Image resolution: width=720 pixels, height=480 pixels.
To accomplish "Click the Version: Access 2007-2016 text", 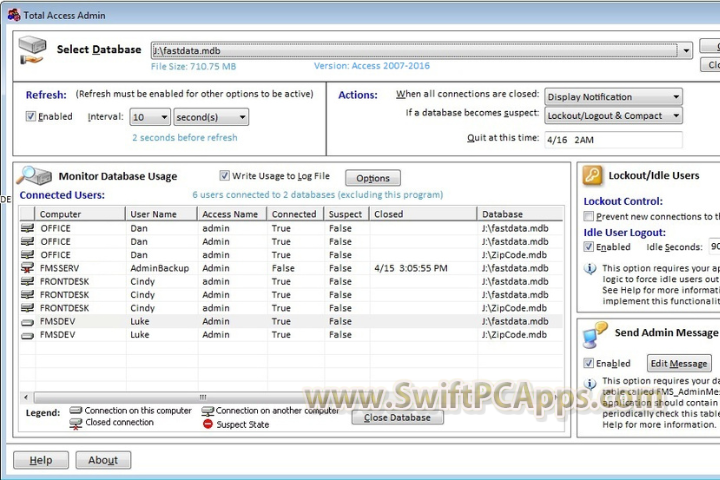I will [372, 66].
